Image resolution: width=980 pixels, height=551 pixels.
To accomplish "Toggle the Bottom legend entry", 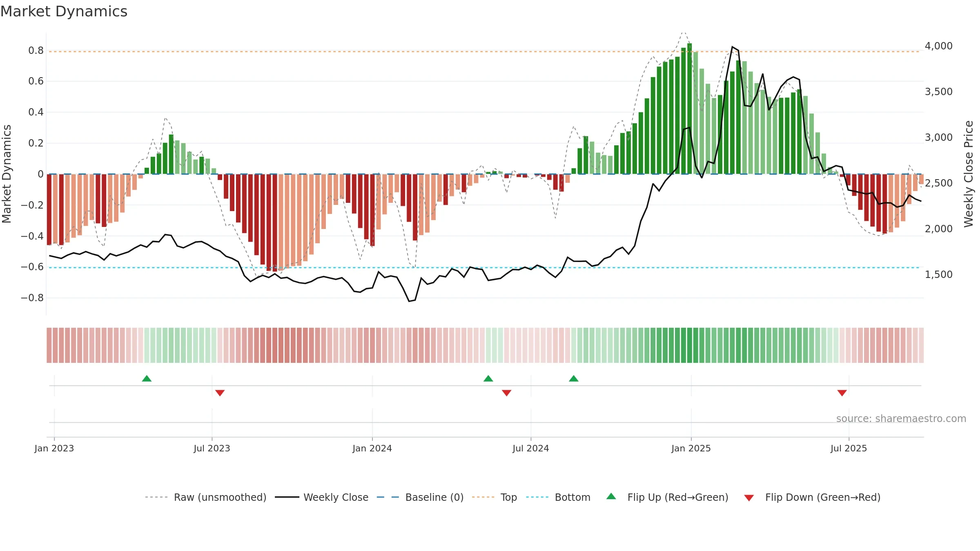I will (x=558, y=497).
